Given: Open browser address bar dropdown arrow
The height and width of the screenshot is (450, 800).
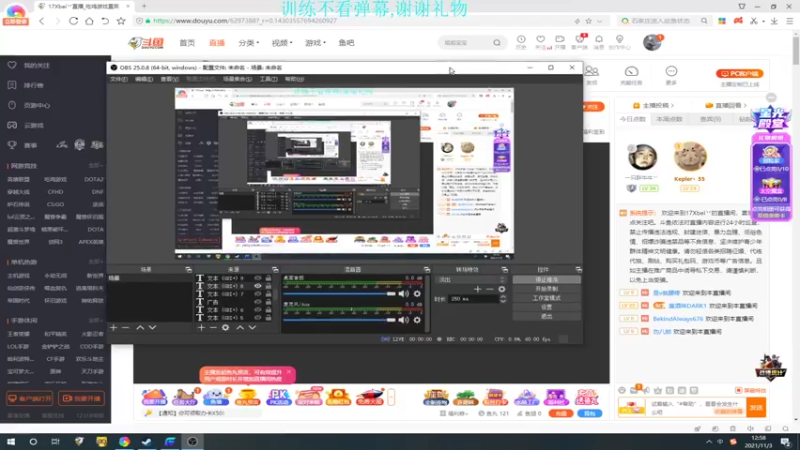Looking at the screenshot, I should coord(599,21).
